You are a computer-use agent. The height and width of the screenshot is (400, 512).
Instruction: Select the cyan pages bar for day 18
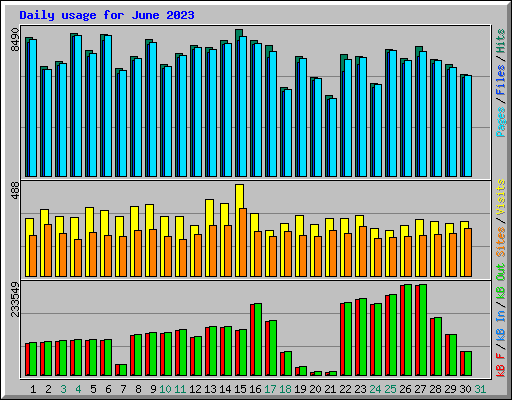tap(288, 133)
